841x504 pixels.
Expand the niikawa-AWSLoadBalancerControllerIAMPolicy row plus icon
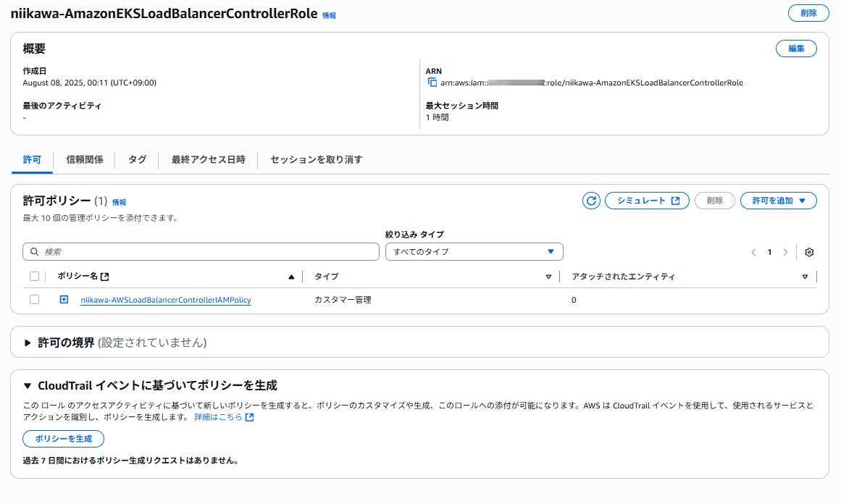coord(64,299)
